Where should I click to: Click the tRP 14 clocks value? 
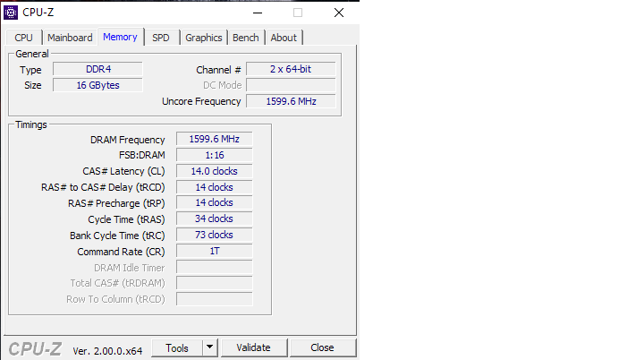(x=215, y=202)
